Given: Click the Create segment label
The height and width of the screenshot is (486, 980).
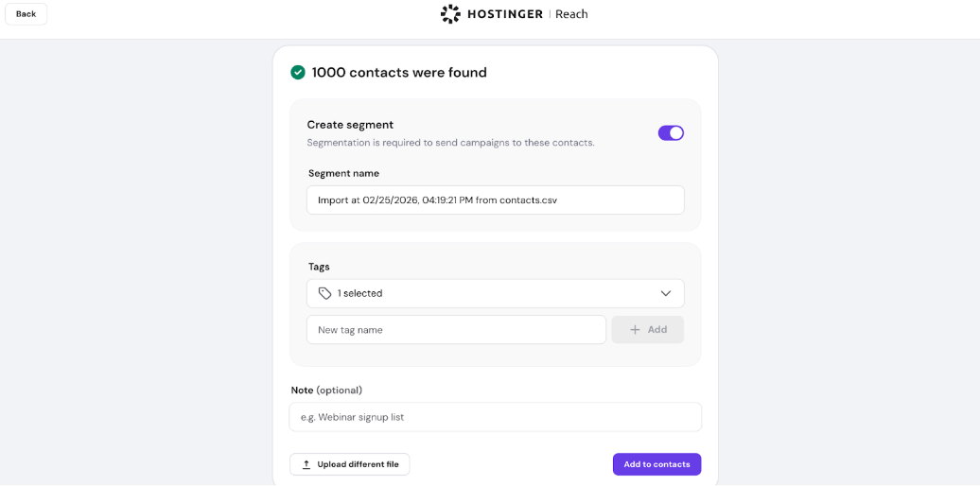Looking at the screenshot, I should 350,125.
